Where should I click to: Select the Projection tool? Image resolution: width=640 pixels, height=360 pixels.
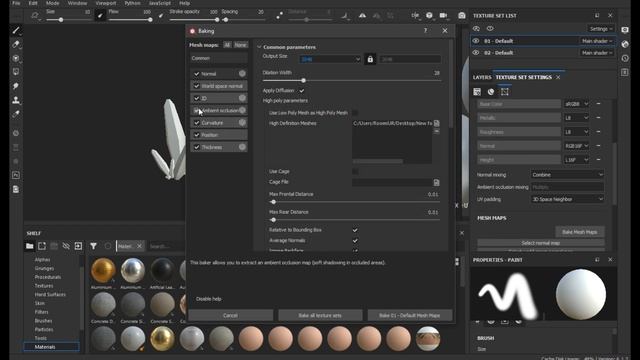16,58
